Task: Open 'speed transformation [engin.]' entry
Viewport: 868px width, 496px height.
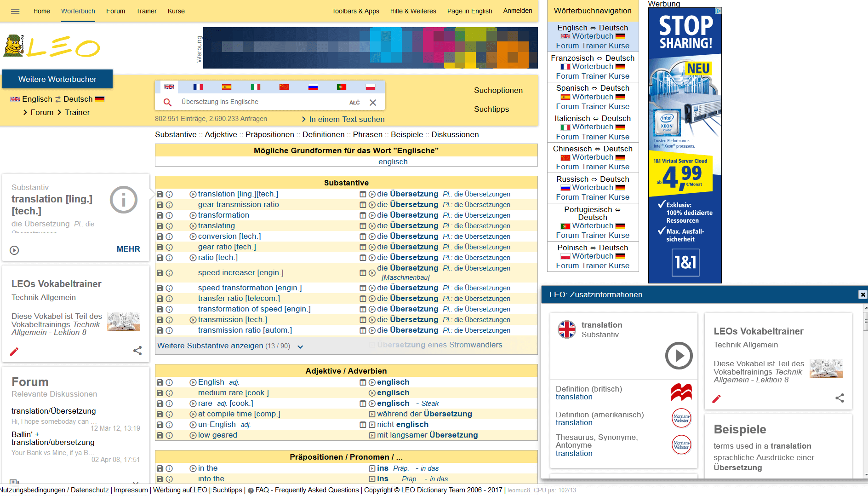Action: [250, 288]
